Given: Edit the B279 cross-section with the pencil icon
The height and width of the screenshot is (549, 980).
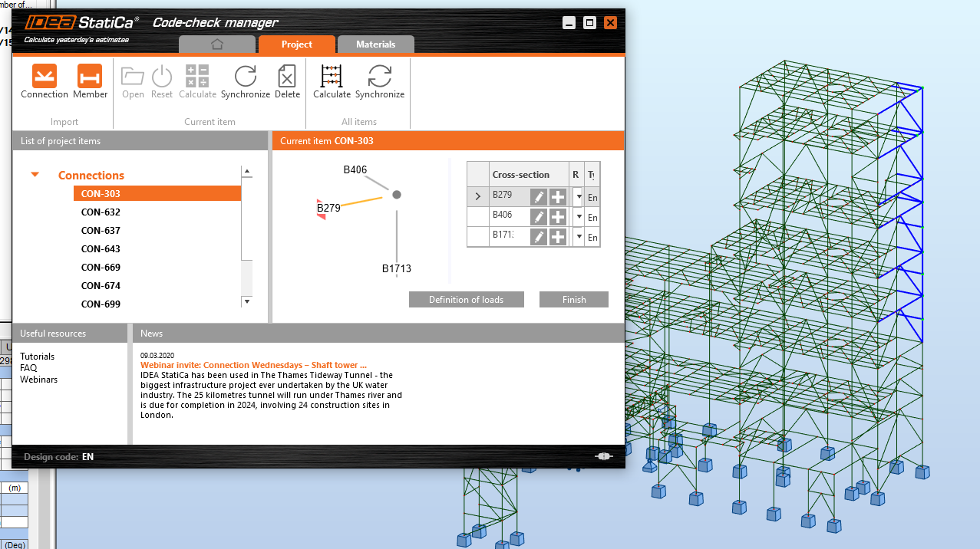Looking at the screenshot, I should [537, 196].
